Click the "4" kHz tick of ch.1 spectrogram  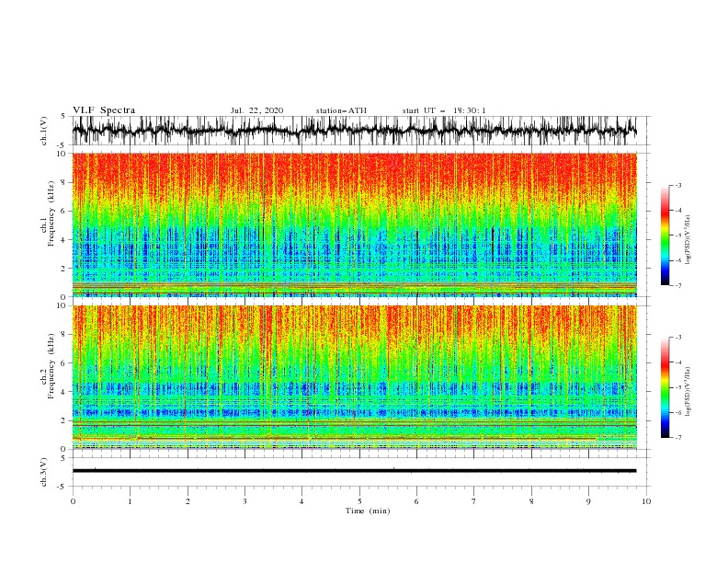click(63, 240)
